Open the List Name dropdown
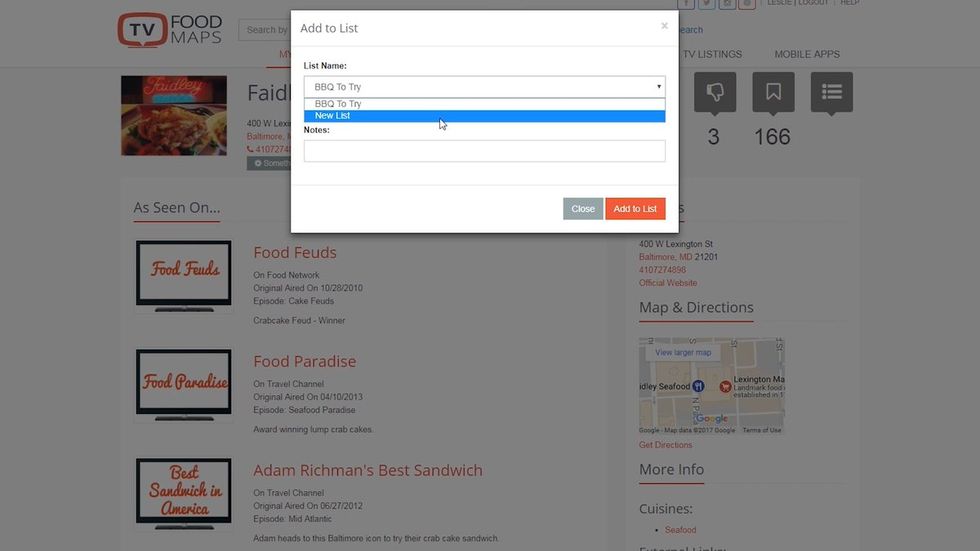 pyautogui.click(x=484, y=87)
